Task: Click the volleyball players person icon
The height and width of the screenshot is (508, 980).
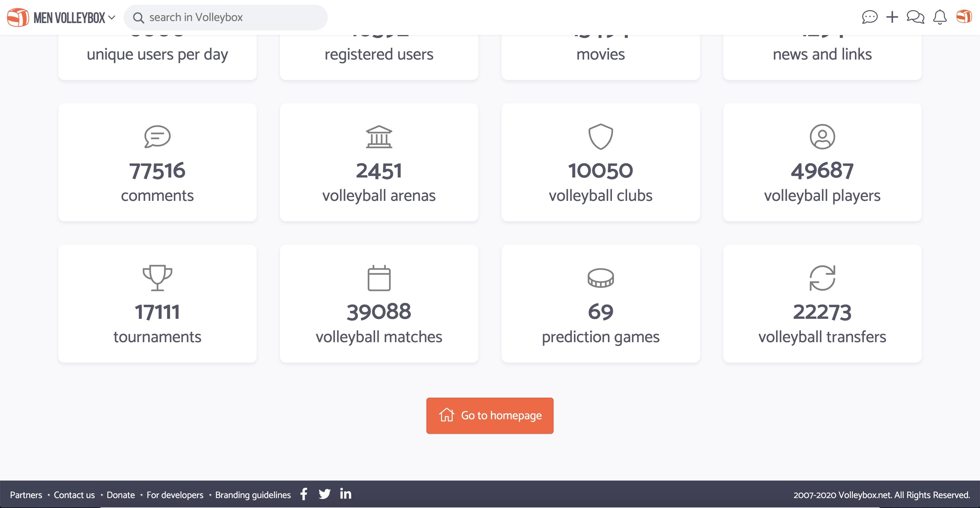Action: point(822,137)
